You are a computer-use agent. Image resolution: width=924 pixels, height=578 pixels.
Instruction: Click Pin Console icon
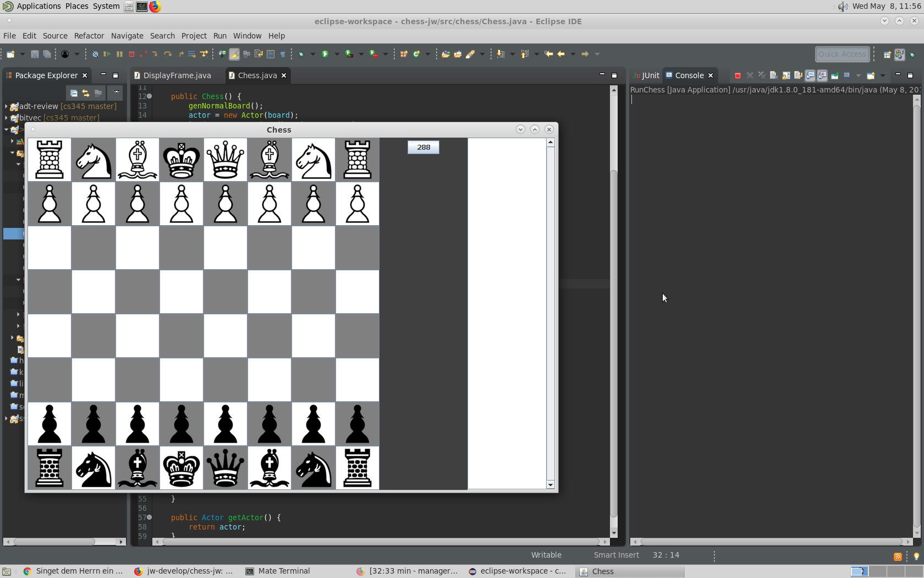point(834,75)
